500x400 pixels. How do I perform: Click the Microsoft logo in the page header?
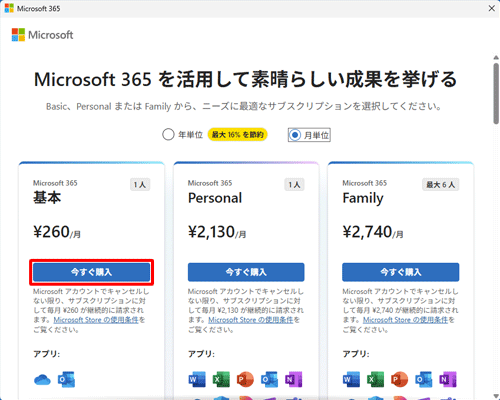point(42,35)
